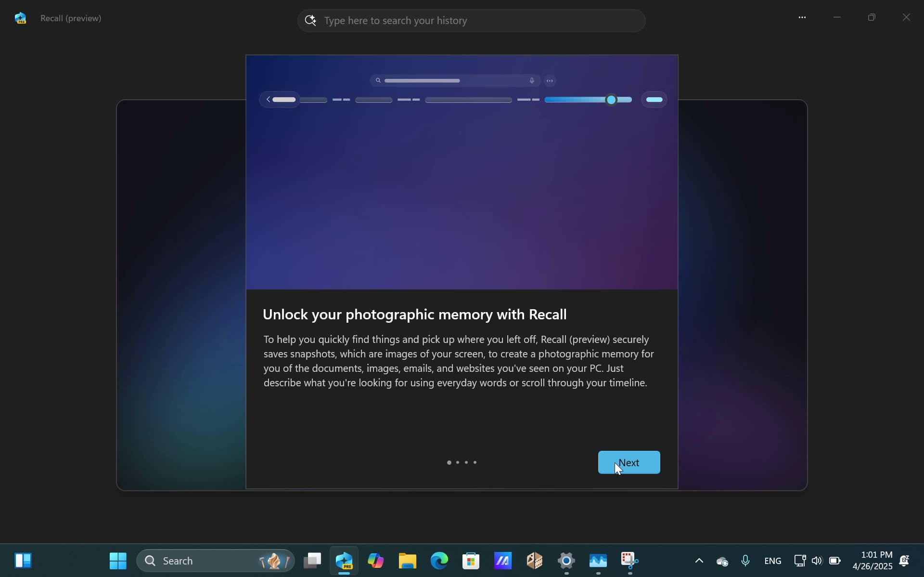Screen dimensions: 924x577
Task: Click the Next button in onboarding
Action: (x=629, y=462)
